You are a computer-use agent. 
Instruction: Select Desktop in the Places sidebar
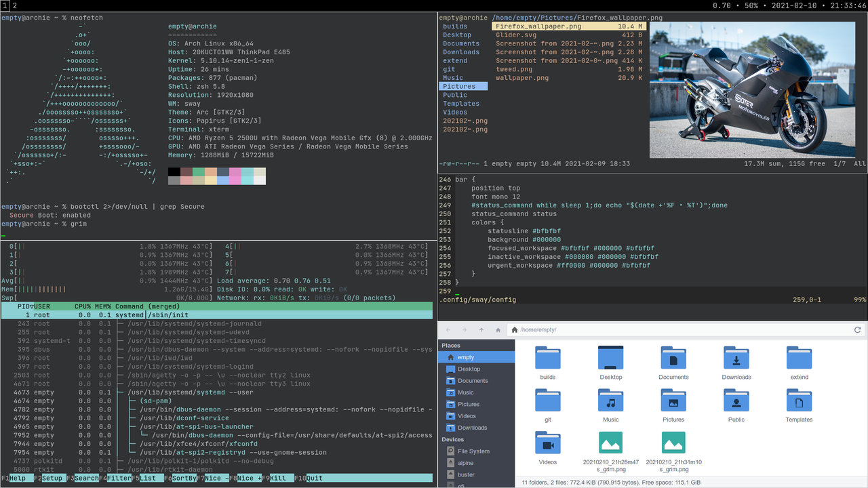[476, 369]
